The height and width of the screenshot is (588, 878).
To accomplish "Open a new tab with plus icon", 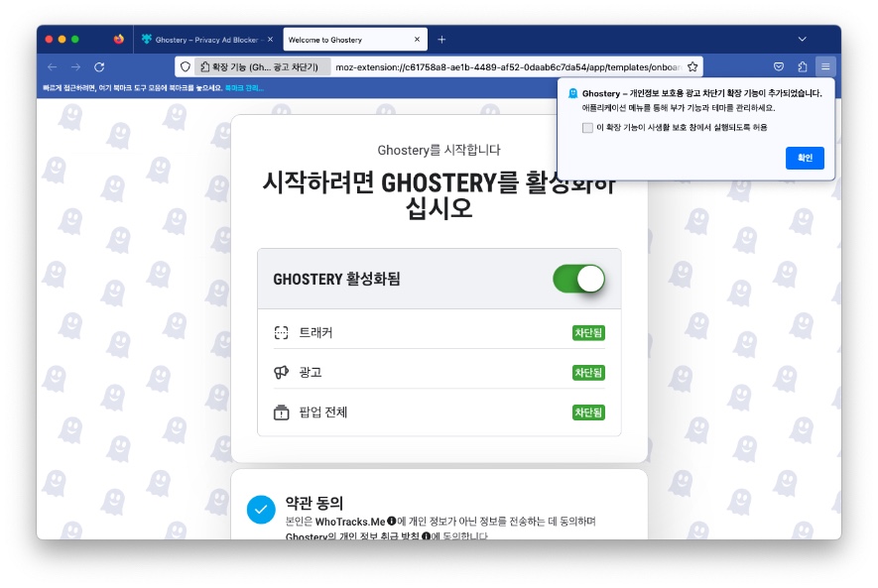I will [441, 40].
